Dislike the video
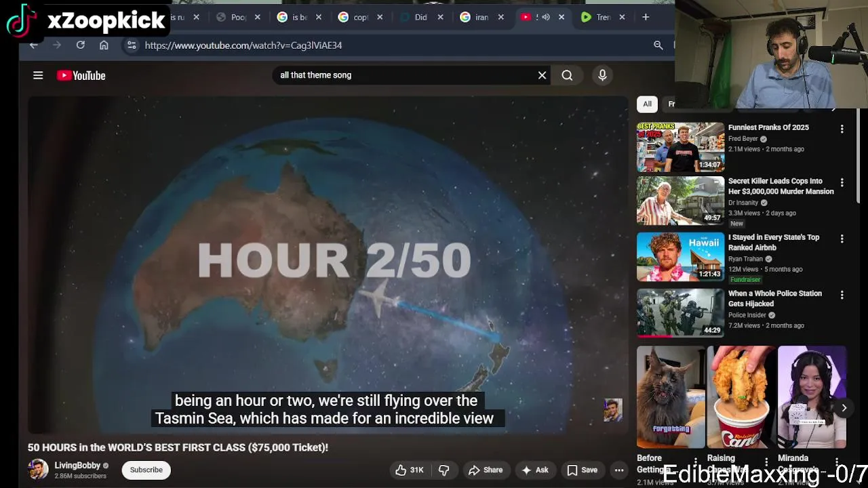Screen dimensions: 868x488 click(x=443, y=470)
